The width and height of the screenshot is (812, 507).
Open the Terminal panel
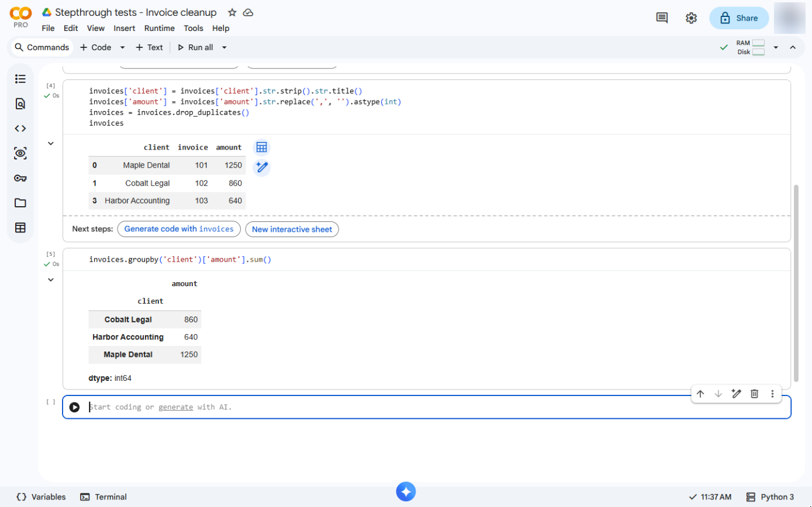click(103, 497)
